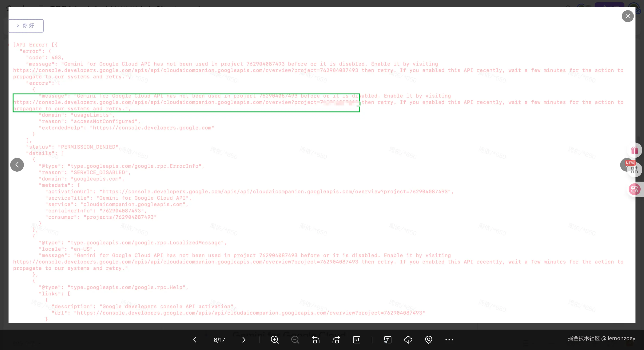This screenshot has height=350, width=644.
Task: Click the pink translate floating icon
Action: click(634, 189)
